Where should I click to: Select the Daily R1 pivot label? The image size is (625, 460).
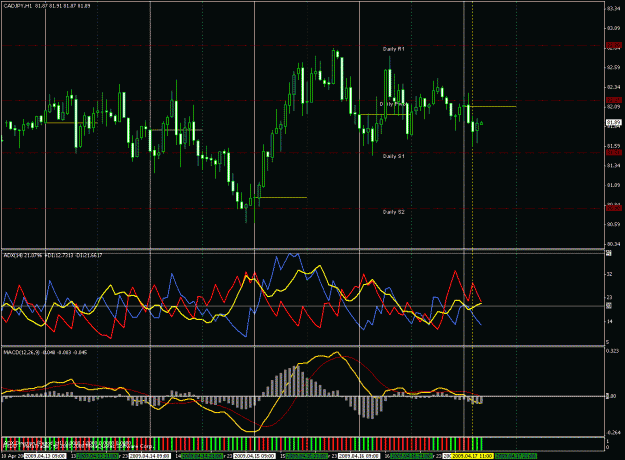[x=393, y=49]
